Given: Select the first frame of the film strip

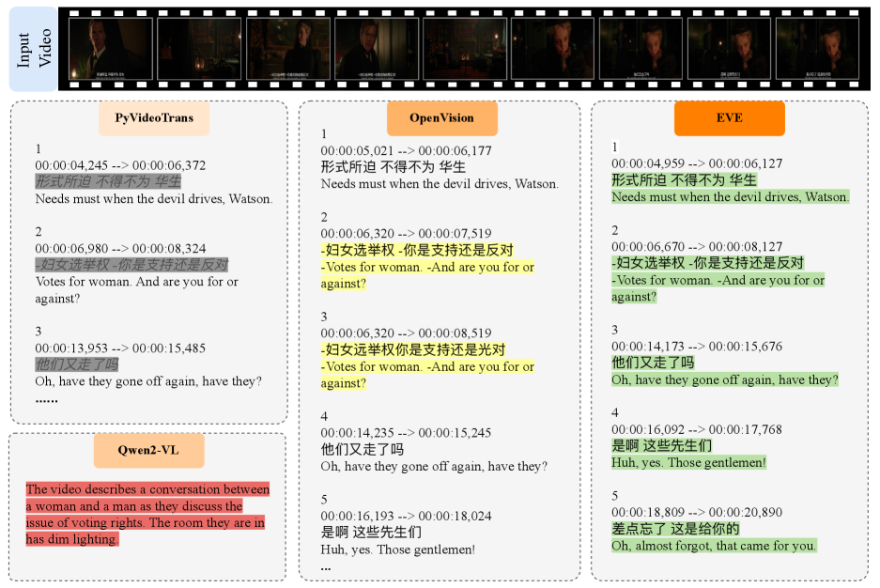Looking at the screenshot, I should click(x=111, y=49).
